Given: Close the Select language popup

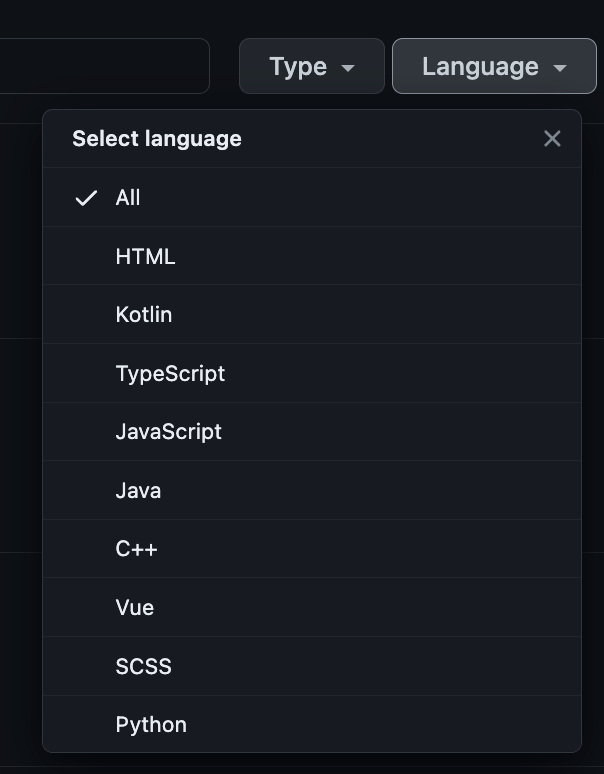Looking at the screenshot, I should tap(552, 139).
